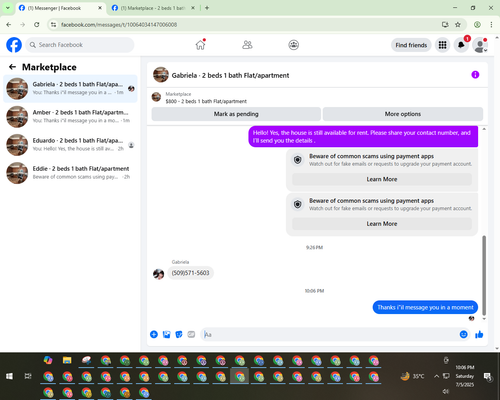
Task: Open site information icon in address bar
Action: point(53,24)
